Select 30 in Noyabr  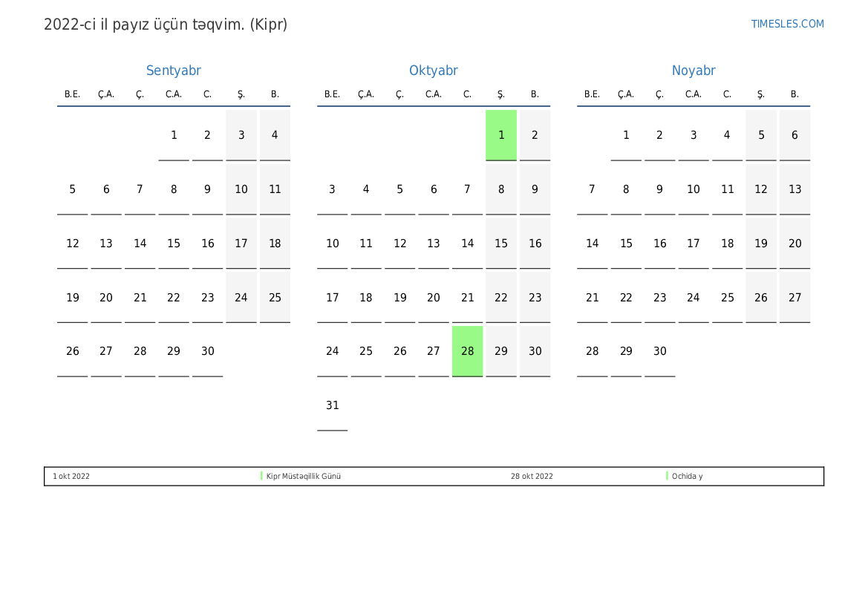[x=660, y=351]
